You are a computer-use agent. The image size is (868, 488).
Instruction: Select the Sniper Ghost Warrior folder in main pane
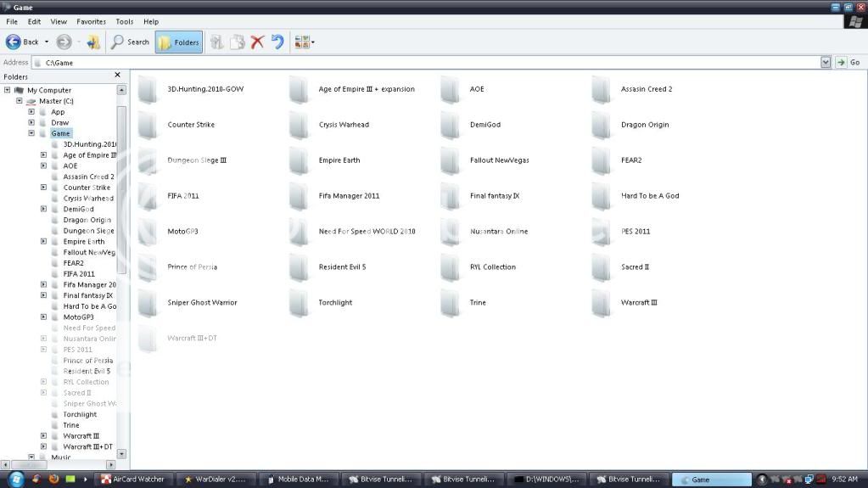pos(188,302)
